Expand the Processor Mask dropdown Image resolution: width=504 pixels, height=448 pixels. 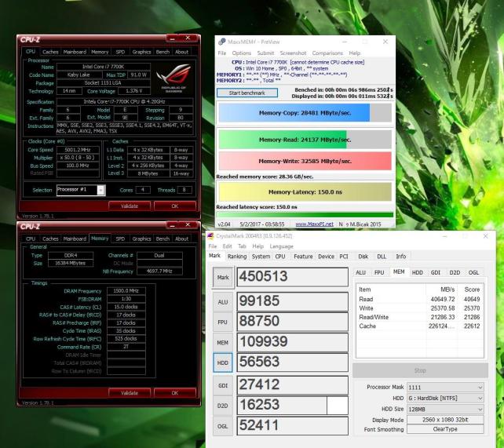click(x=480, y=388)
